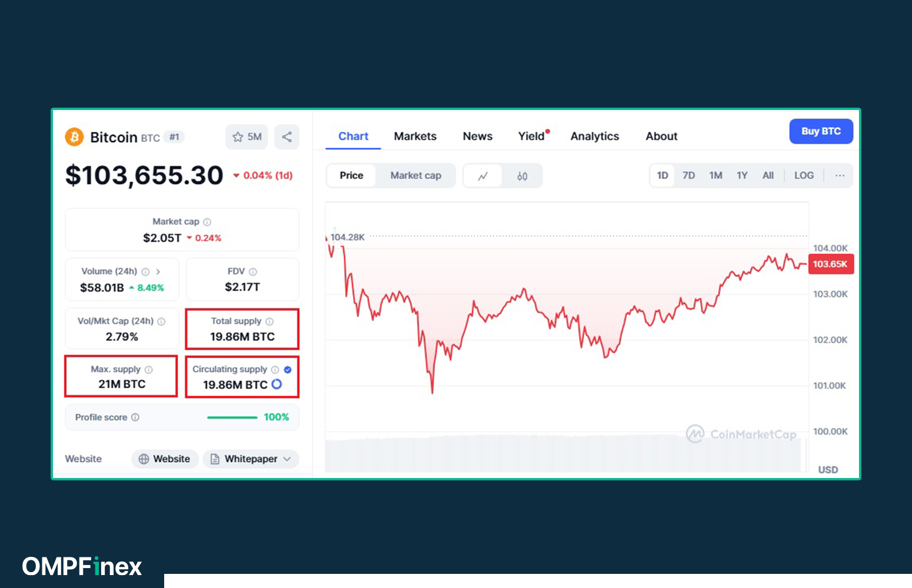The width and height of the screenshot is (912, 588).
Task: Open the News section
Action: pyautogui.click(x=477, y=136)
